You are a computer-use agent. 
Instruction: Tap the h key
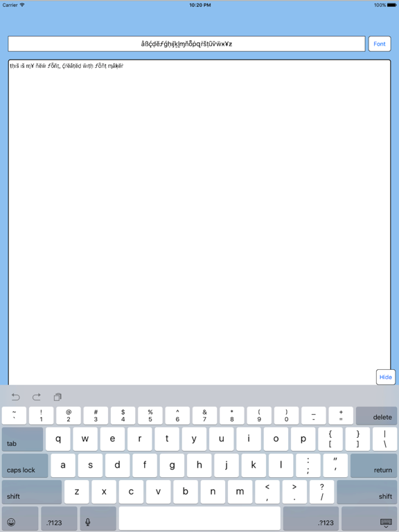(x=199, y=465)
